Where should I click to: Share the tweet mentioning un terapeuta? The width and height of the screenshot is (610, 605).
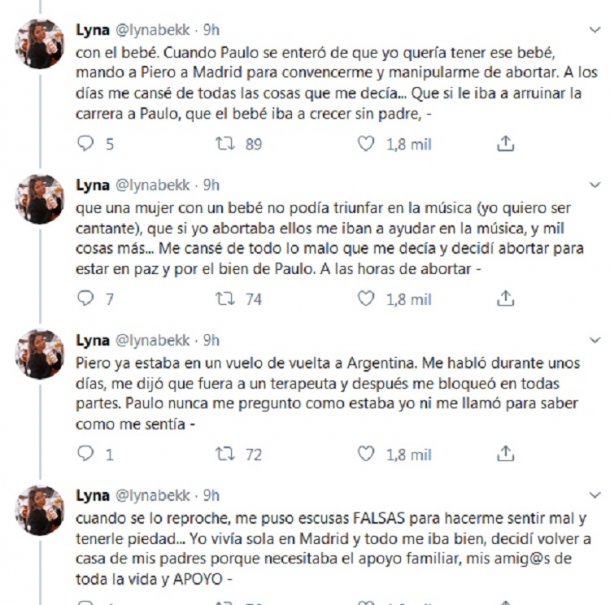[505, 454]
